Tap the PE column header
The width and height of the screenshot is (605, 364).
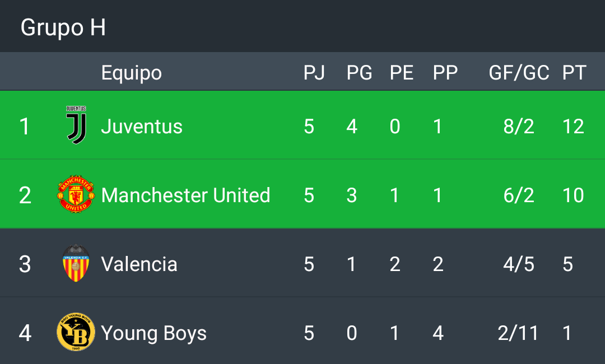pyautogui.click(x=401, y=73)
